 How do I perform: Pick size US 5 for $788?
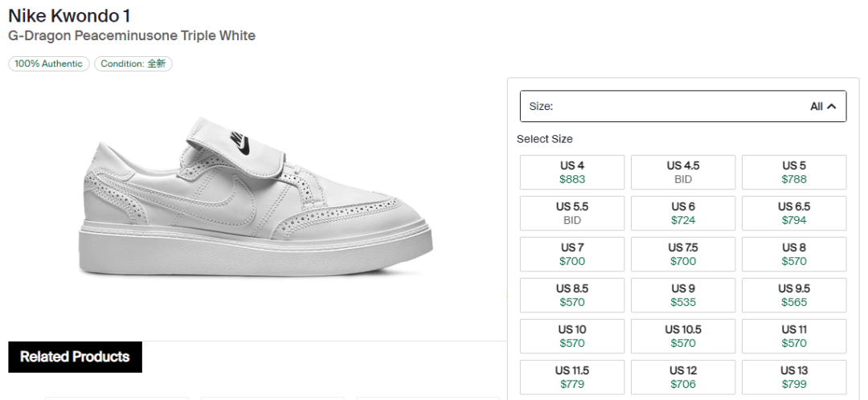793,172
